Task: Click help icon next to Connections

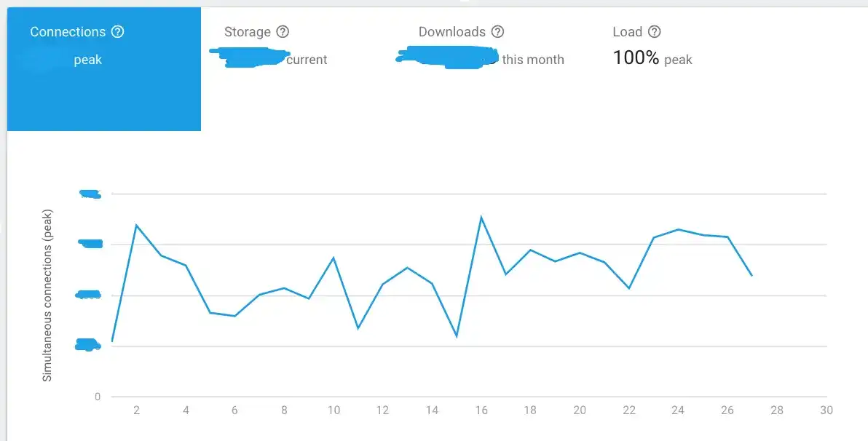Action: 117,31
